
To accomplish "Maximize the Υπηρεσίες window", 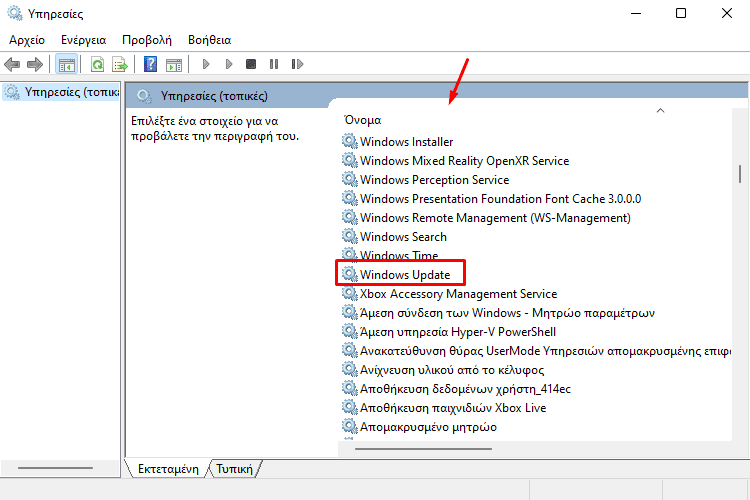I will click(x=681, y=13).
